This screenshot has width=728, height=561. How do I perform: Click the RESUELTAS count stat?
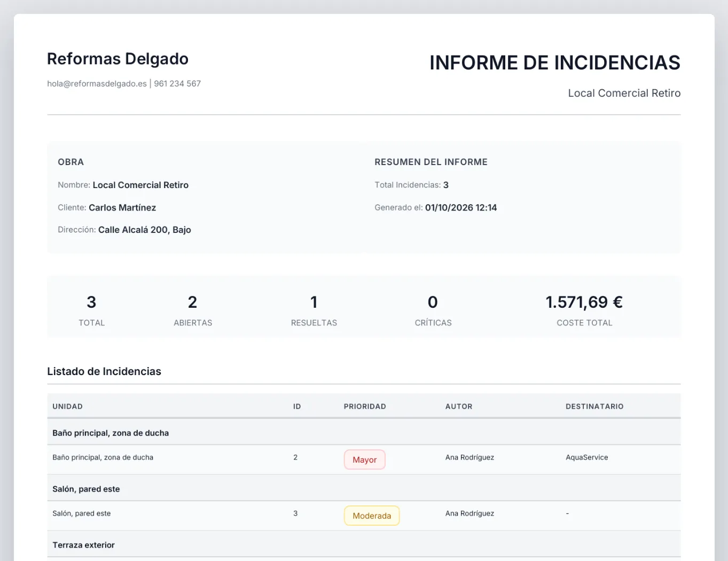314,310
